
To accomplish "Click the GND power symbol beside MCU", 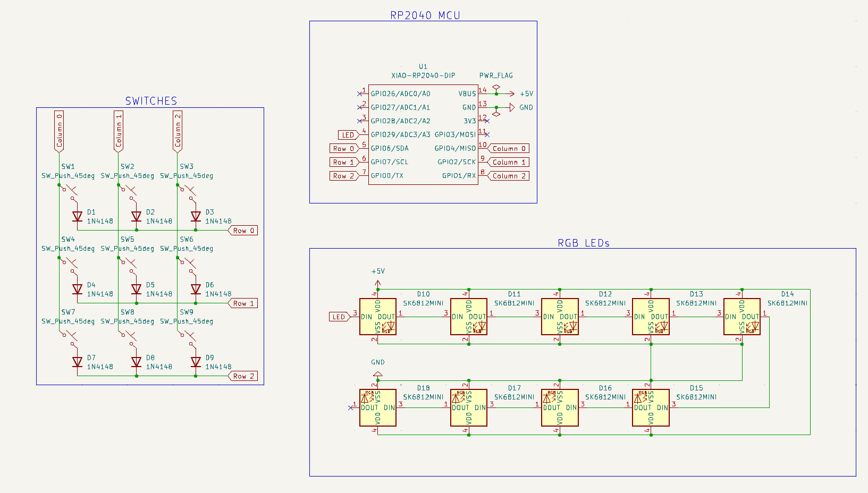I will pyautogui.click(x=512, y=107).
